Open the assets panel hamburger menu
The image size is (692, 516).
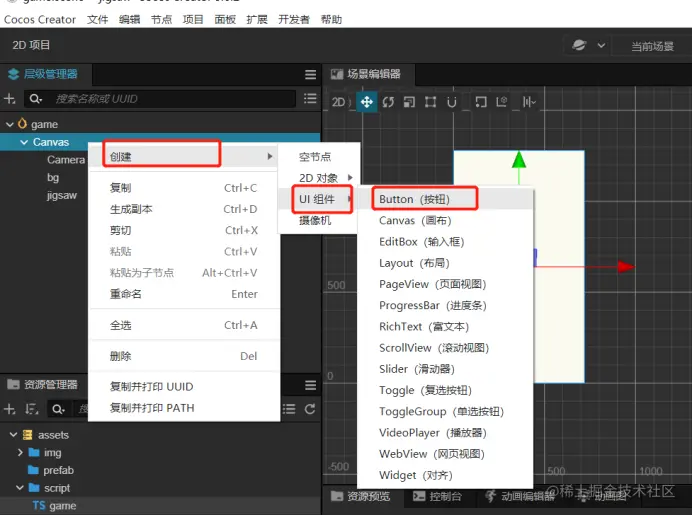[x=310, y=385]
